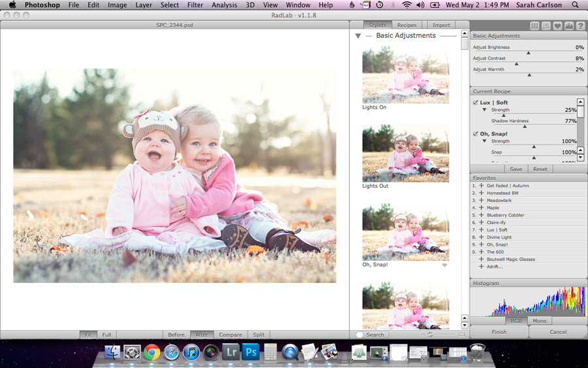Image resolution: width=588 pixels, height=368 pixels.
Task: Switch to the Stylets tab
Action: (377, 25)
